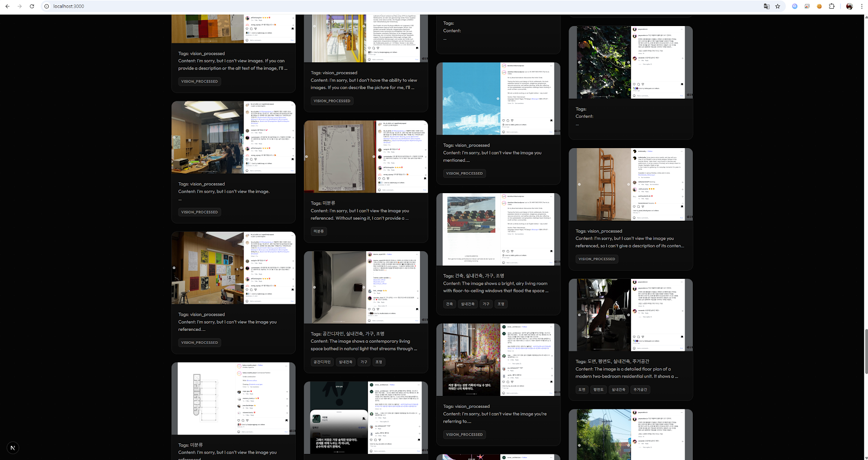Go back using the browser back arrow
This screenshot has height=460, width=868.
tap(8, 7)
